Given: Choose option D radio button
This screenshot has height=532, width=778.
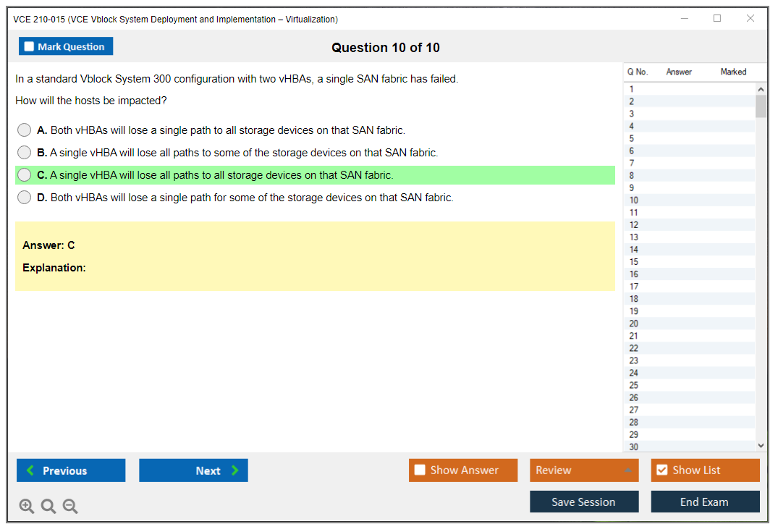Looking at the screenshot, I should click(25, 198).
